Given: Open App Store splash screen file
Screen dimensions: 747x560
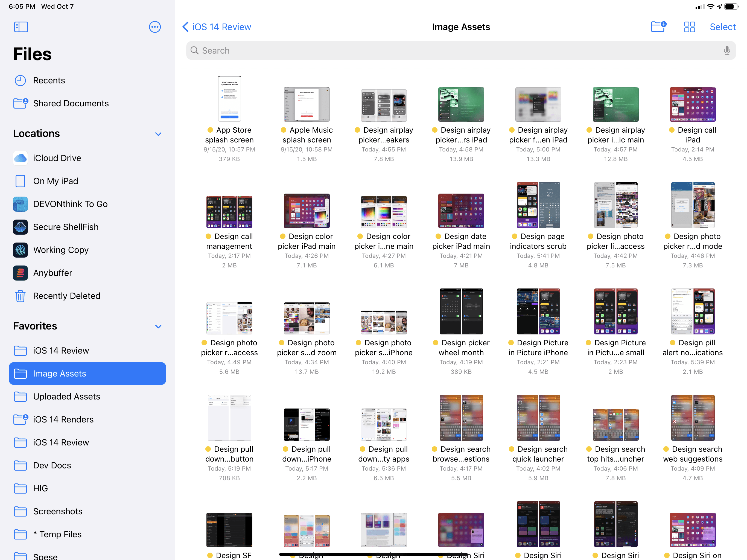Looking at the screenshot, I should click(x=229, y=99).
